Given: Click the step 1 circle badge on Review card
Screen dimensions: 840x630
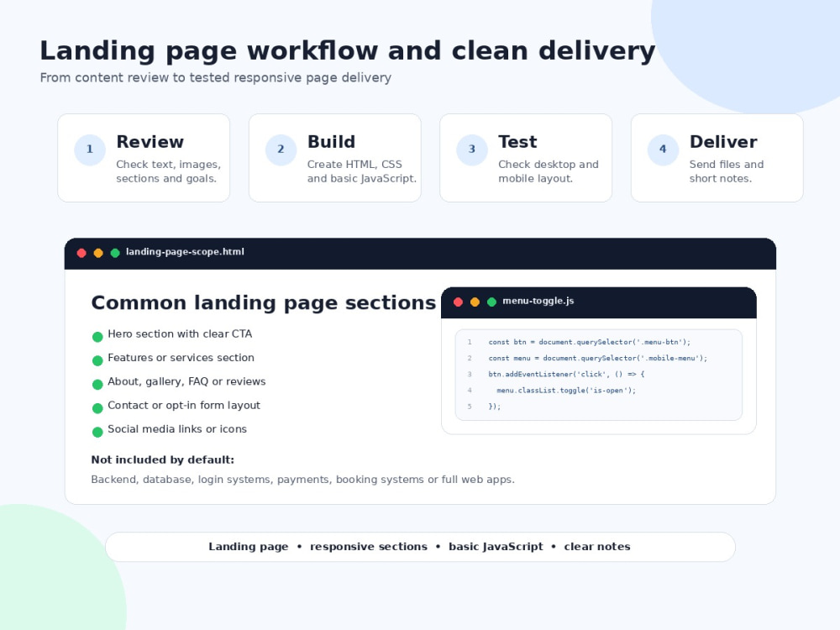Looking at the screenshot, I should tap(90, 150).
